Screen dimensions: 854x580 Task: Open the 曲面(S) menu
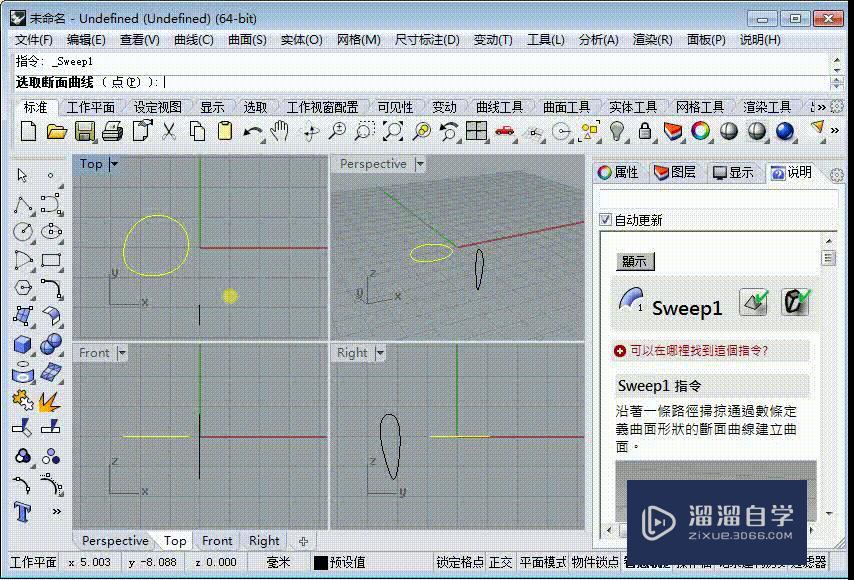pyautogui.click(x=247, y=40)
